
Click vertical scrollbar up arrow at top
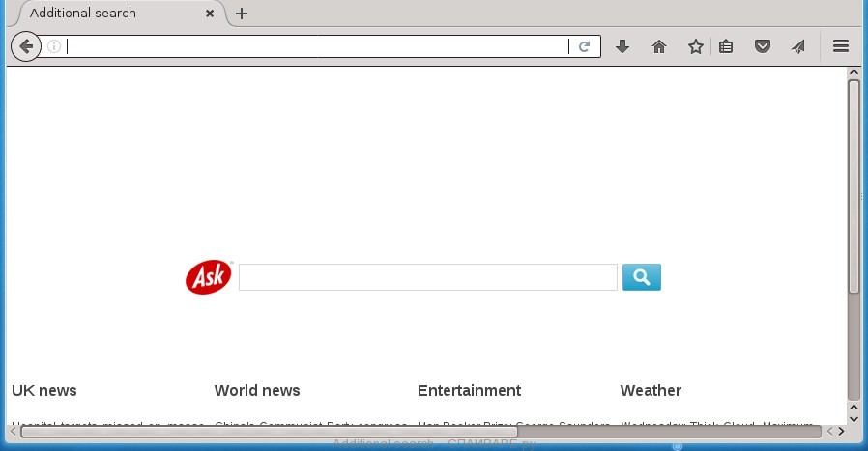click(854, 72)
